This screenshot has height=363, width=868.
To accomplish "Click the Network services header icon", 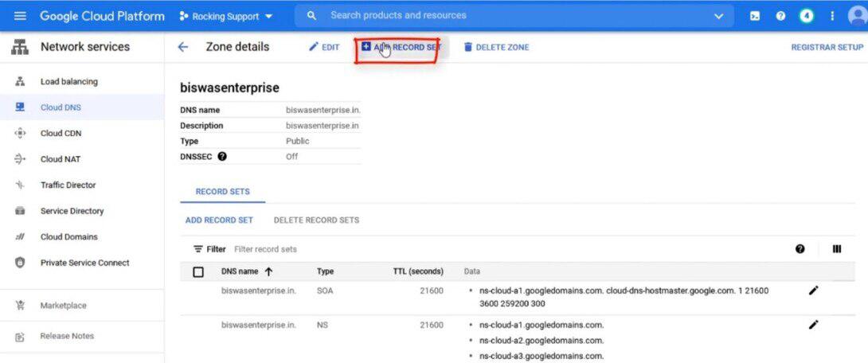I will (x=20, y=48).
